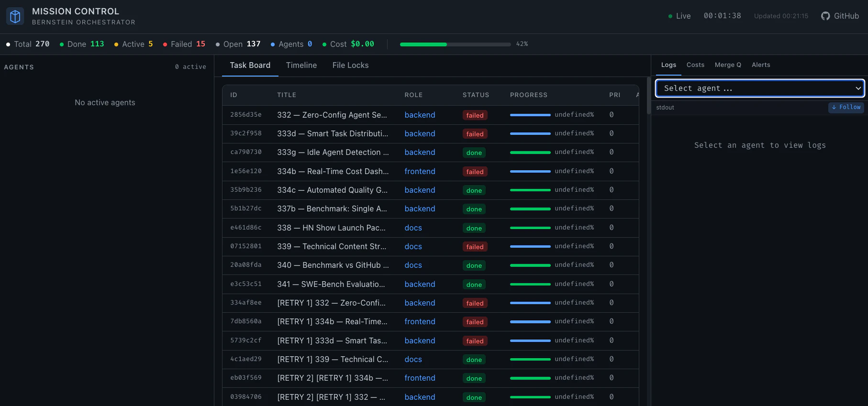Image resolution: width=868 pixels, height=406 pixels.
Task: Open the File Locks tab
Action: (350, 65)
